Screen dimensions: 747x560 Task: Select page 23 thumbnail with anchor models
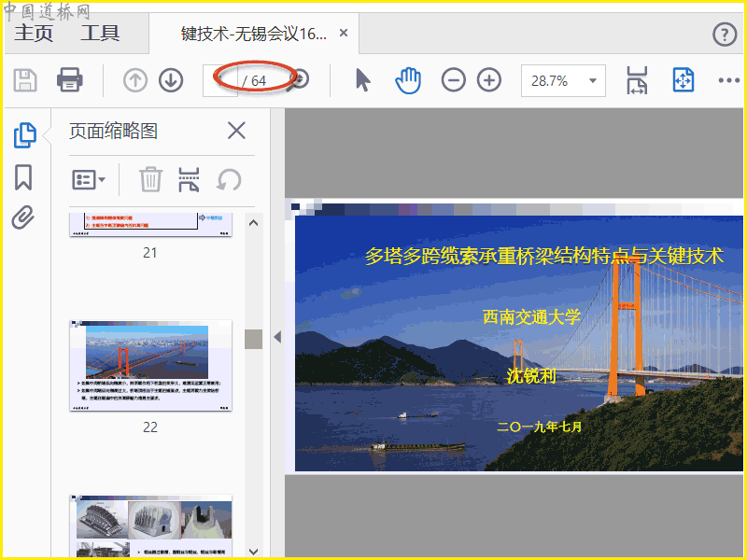click(x=150, y=525)
